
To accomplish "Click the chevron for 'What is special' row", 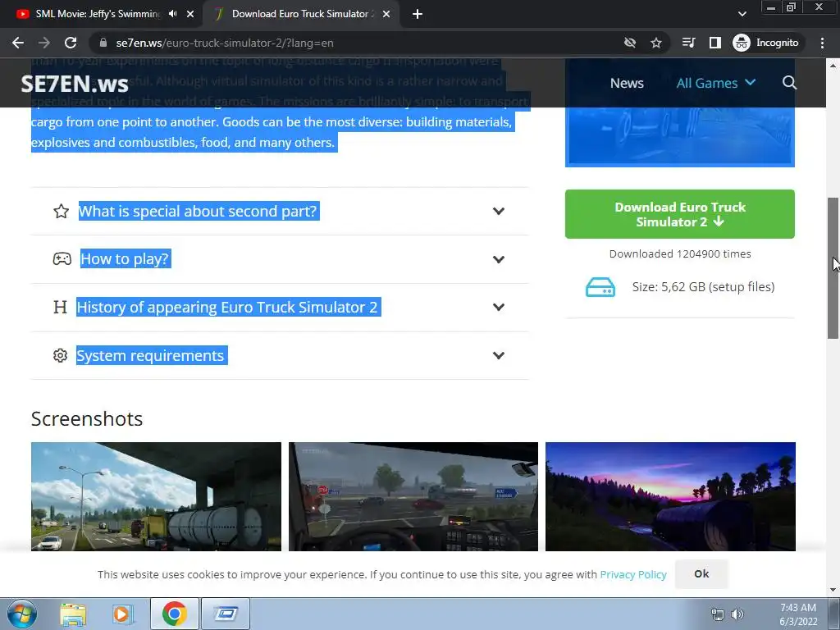I will pos(498,211).
